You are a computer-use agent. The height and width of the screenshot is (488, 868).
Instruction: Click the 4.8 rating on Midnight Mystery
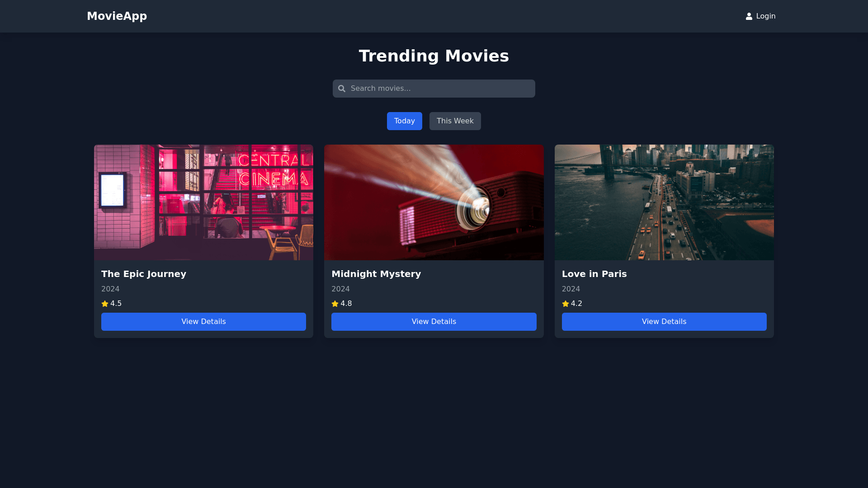point(346,304)
